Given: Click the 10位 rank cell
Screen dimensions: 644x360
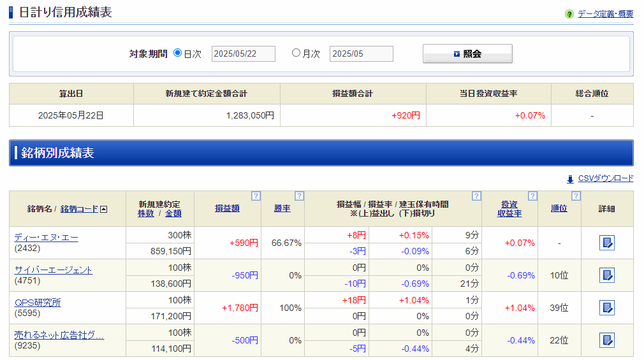Looking at the screenshot, I should click(559, 275).
